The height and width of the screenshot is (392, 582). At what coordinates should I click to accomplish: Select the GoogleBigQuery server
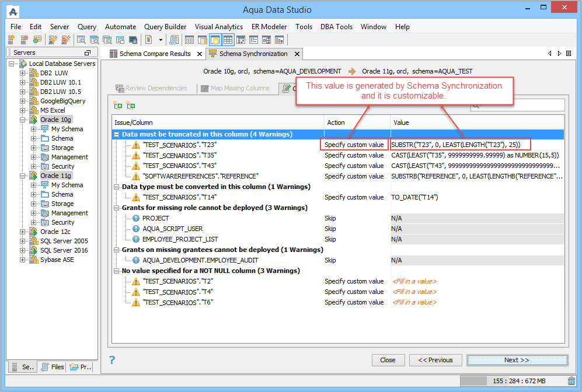pos(62,101)
